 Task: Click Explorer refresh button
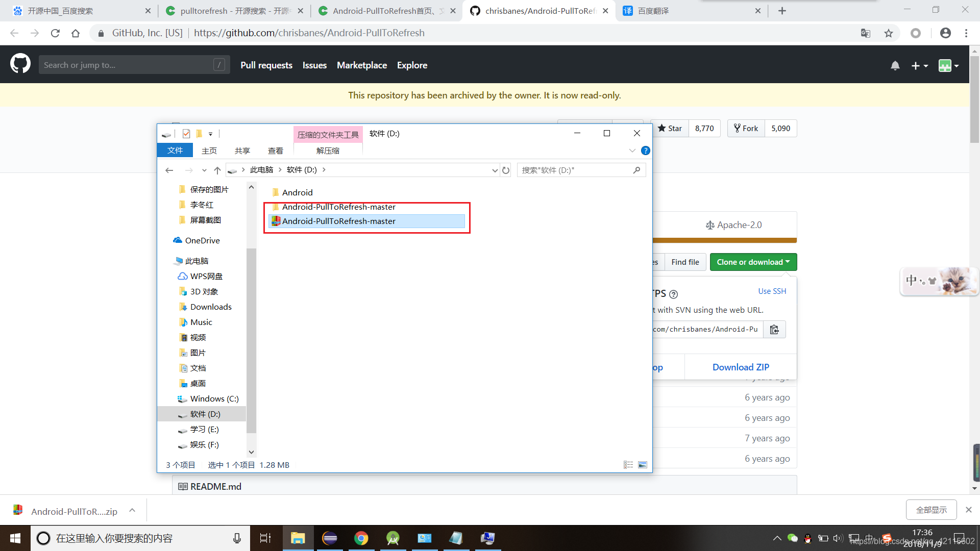[x=506, y=170]
